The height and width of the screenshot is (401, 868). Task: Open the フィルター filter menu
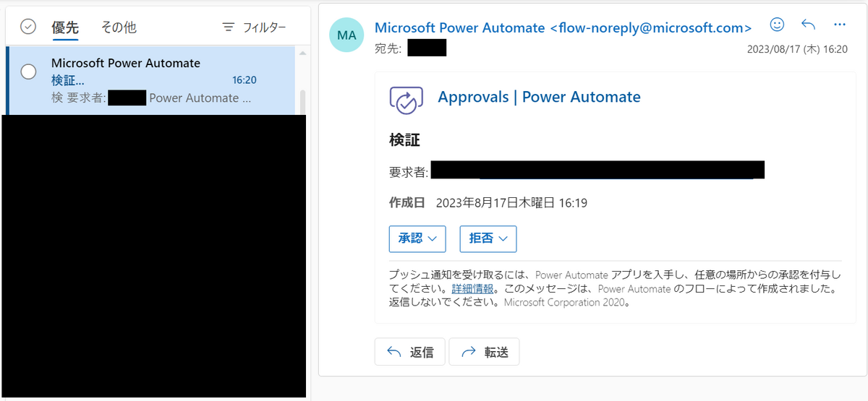pyautogui.click(x=254, y=27)
